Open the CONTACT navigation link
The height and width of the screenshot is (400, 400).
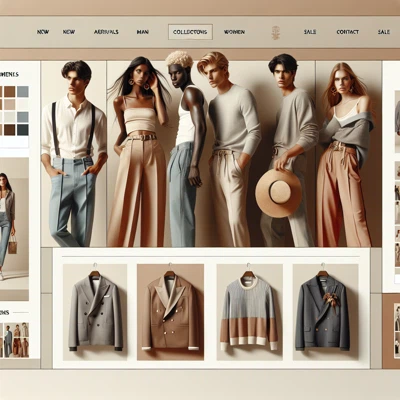pyautogui.click(x=347, y=32)
